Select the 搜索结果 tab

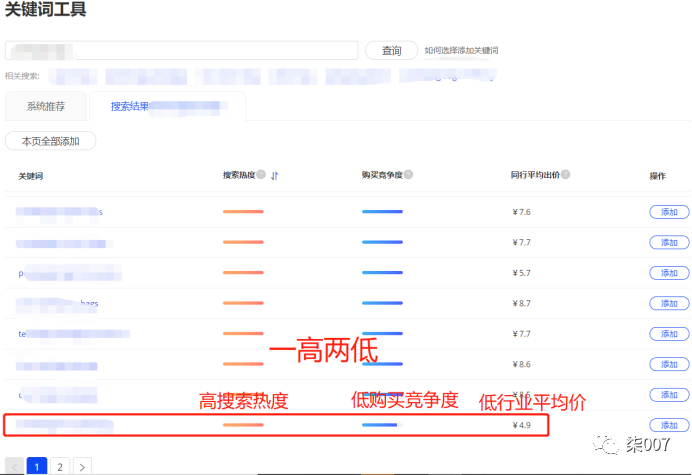(168, 106)
